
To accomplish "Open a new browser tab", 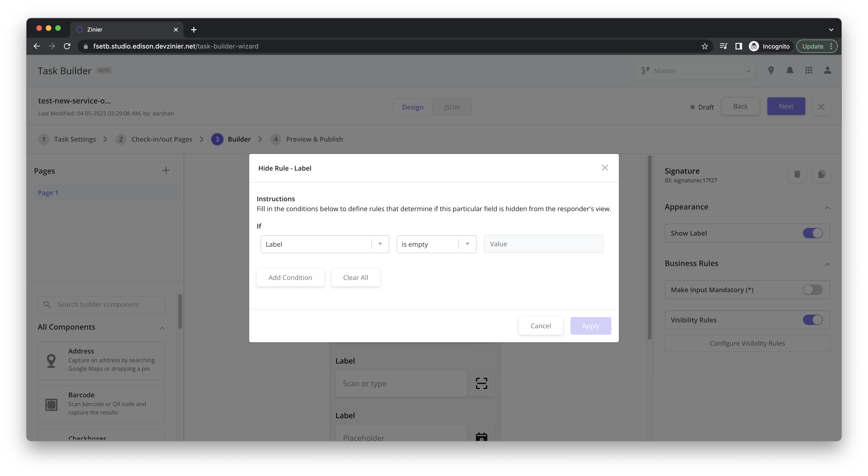I will [x=193, y=30].
